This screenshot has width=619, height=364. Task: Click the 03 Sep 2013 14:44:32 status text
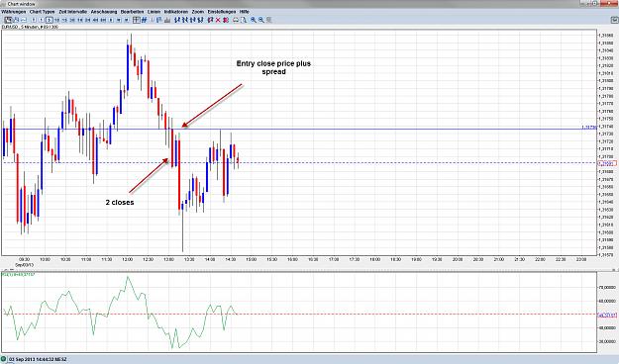[x=38, y=360]
